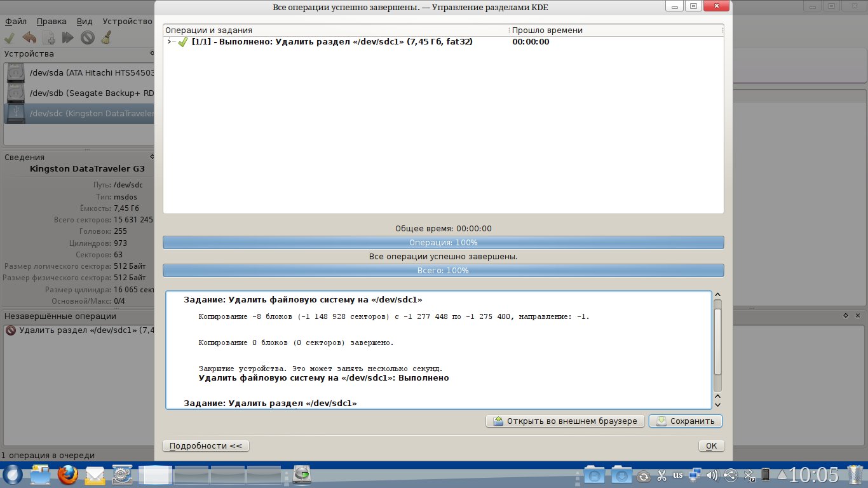Click the us keyboard layout indicator
The image size is (868, 488).
click(x=678, y=475)
